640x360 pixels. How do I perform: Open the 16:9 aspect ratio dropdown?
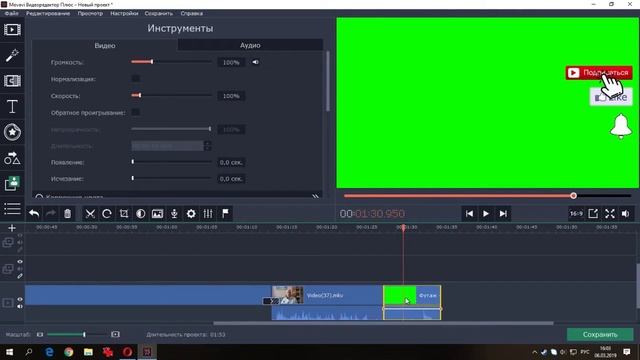(x=576, y=213)
